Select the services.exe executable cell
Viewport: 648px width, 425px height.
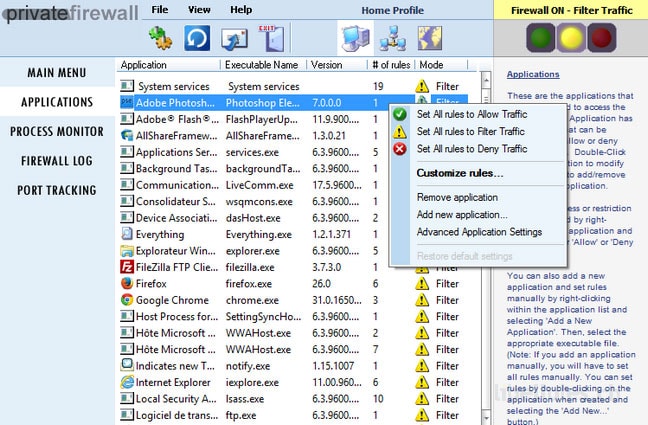(x=252, y=152)
